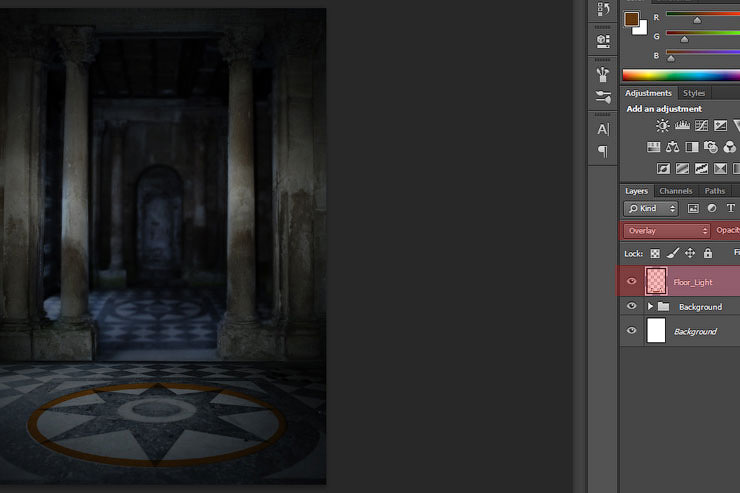Add a Color Balance adjustment
This screenshot has height=493, width=740.
[x=672, y=147]
